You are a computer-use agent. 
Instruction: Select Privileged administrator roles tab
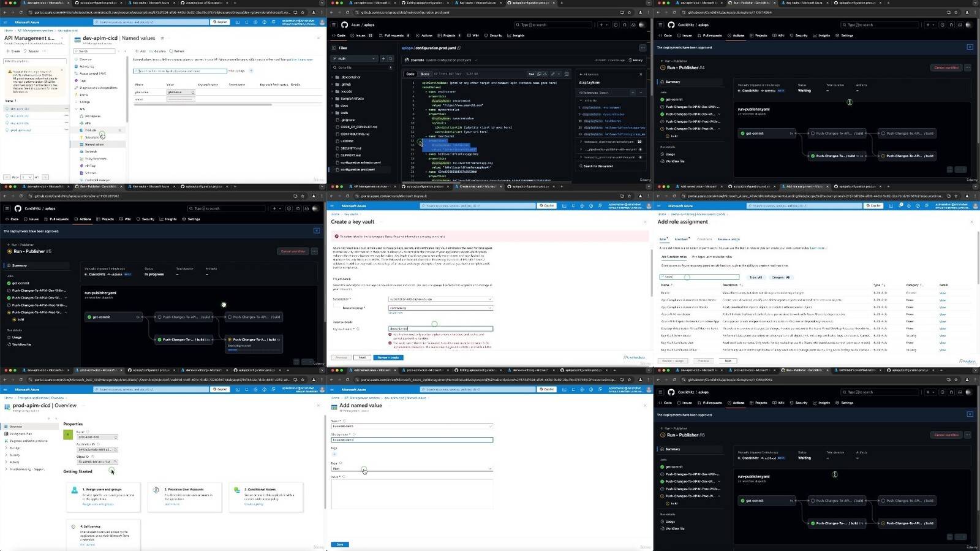712,257
